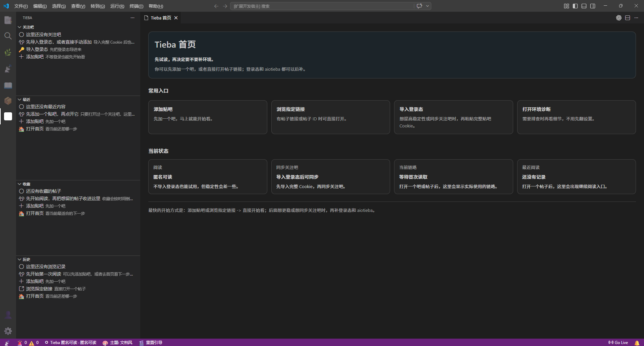This screenshot has height=346, width=644.
Task: Open the Accounts icon in activity bar
Action: click(x=8, y=315)
